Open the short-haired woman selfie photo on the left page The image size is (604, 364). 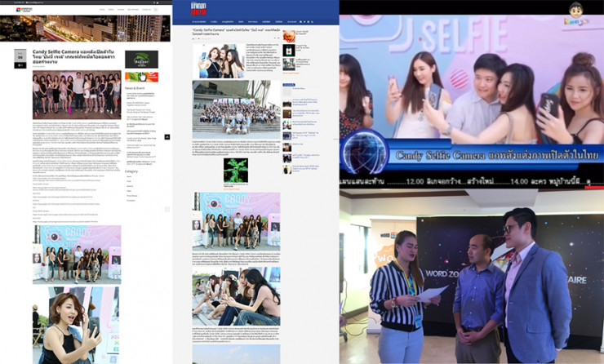point(76,325)
